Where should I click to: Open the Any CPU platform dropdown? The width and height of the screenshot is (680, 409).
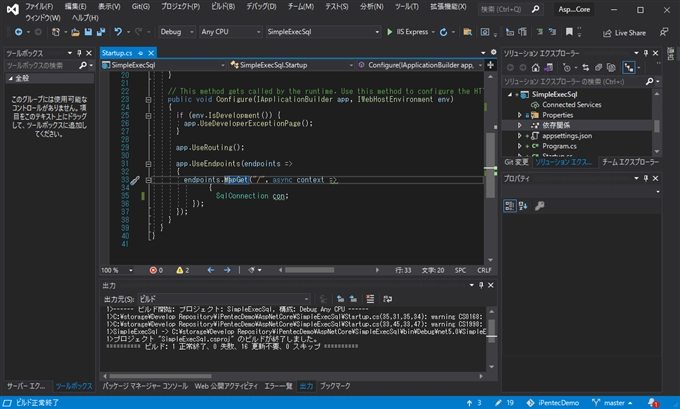[x=231, y=32]
